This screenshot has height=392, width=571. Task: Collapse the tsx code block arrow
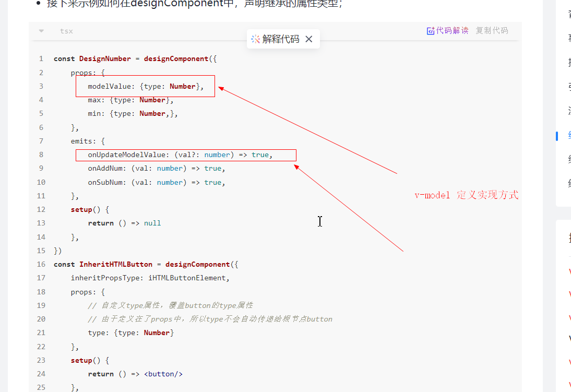[41, 31]
